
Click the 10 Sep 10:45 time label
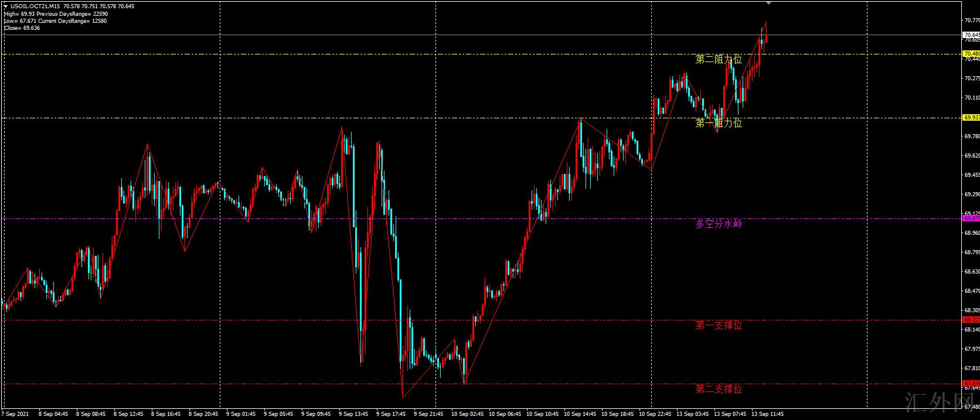coord(542,414)
